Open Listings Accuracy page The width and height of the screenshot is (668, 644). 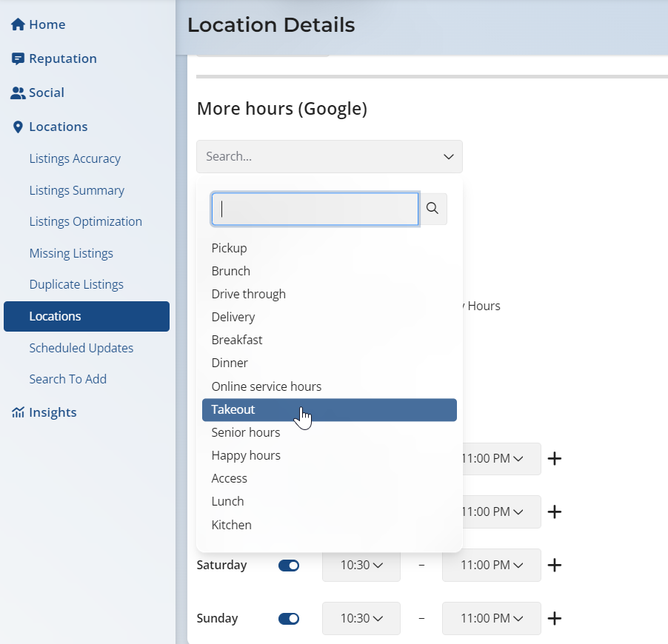pos(75,158)
